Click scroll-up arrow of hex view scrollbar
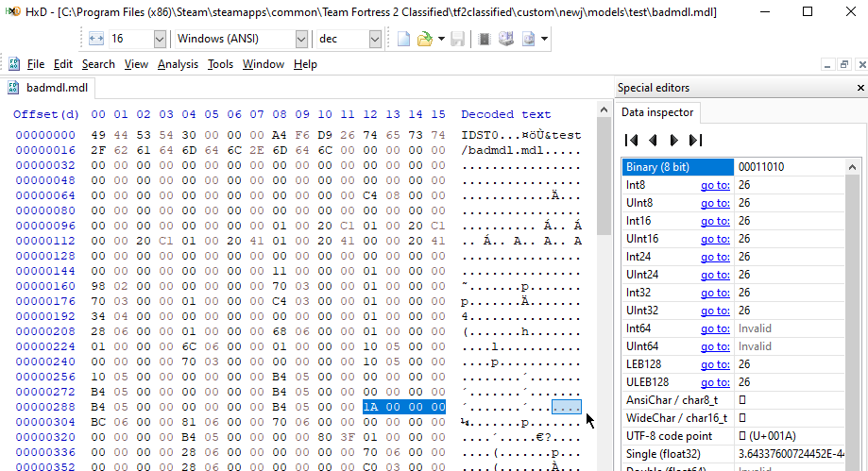 (604, 109)
